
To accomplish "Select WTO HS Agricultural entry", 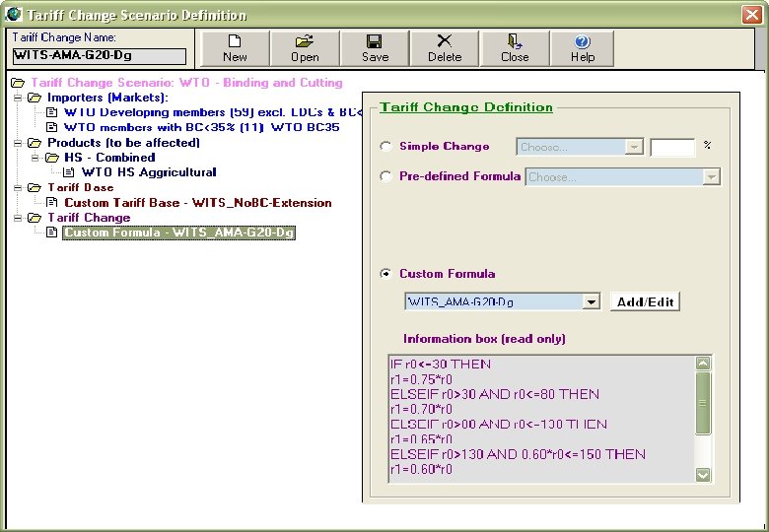I will coord(149,172).
